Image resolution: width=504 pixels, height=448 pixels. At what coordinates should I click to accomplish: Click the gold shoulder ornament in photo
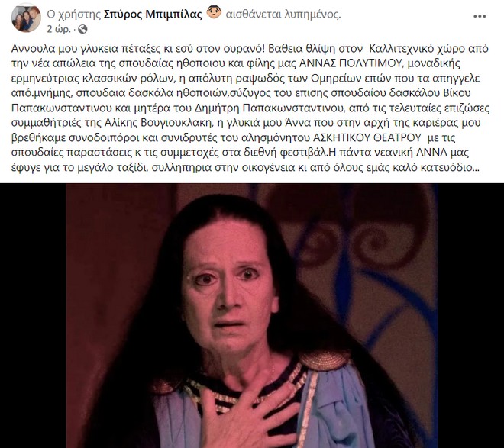(x=325, y=359)
